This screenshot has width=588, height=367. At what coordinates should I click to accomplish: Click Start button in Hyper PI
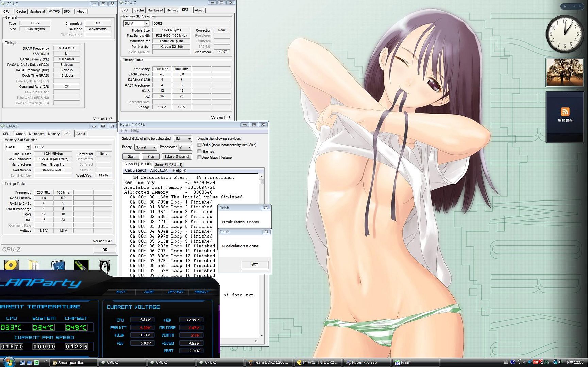click(x=131, y=157)
